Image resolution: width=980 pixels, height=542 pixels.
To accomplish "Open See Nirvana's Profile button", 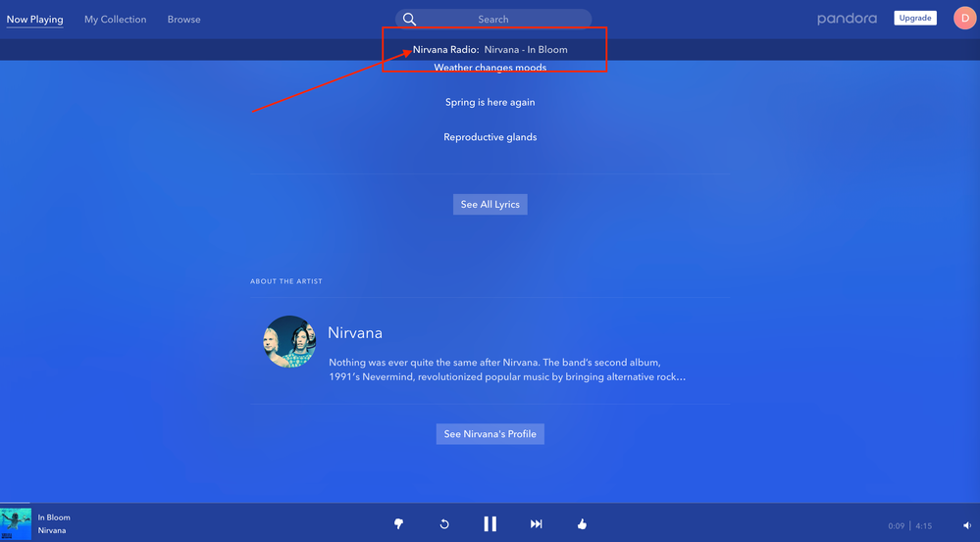I will [490, 434].
